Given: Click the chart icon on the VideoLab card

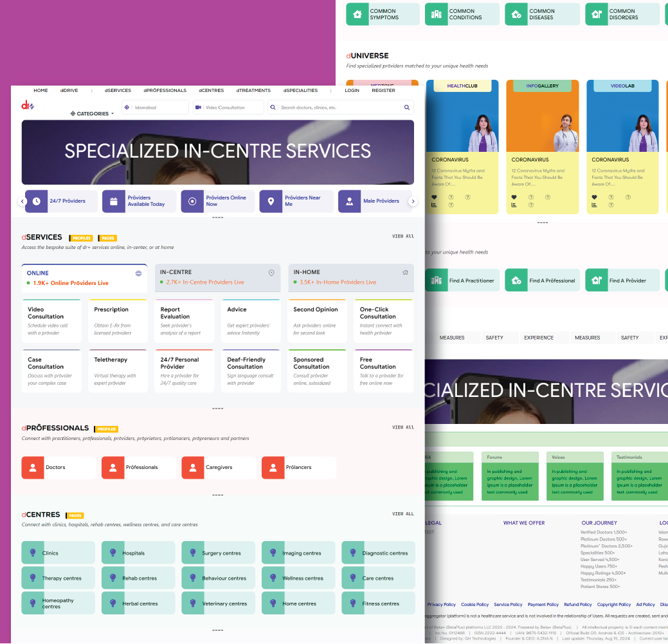Looking at the screenshot, I should pyautogui.click(x=594, y=205).
